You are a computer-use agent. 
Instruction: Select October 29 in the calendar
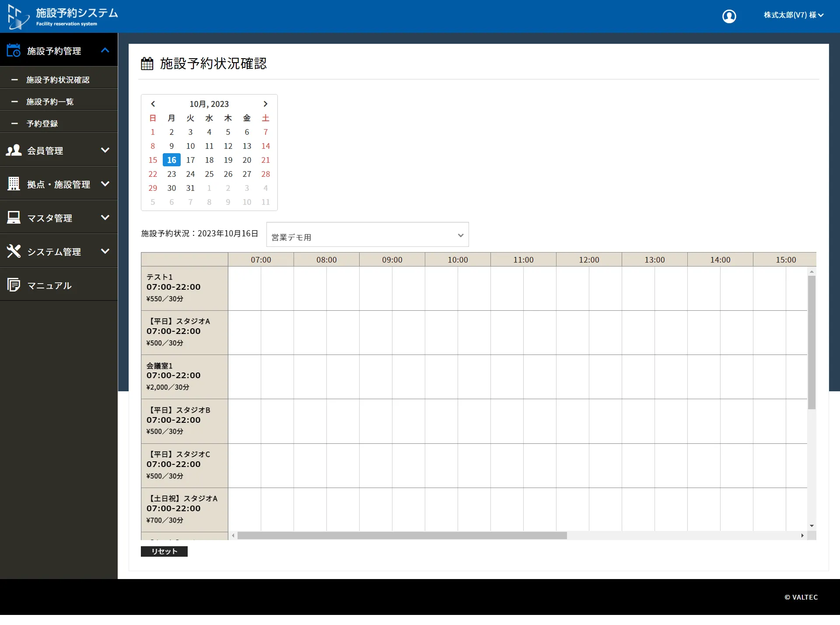point(153,188)
